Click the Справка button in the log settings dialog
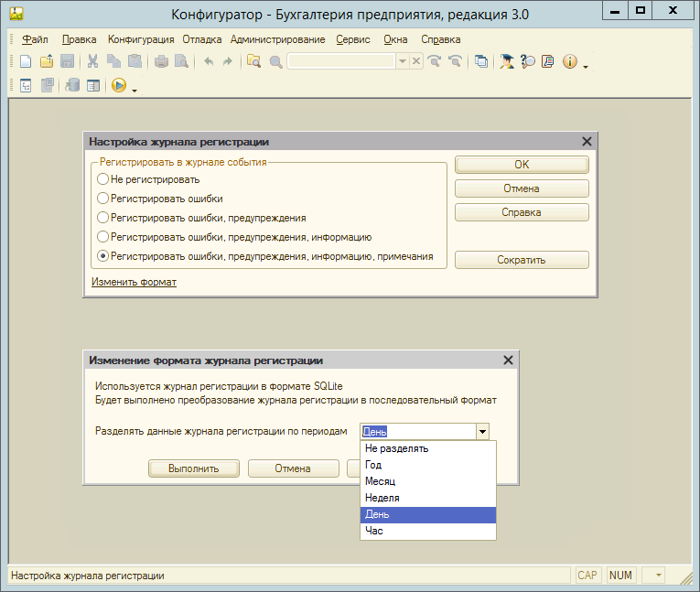The width and height of the screenshot is (700, 592). 522,212
